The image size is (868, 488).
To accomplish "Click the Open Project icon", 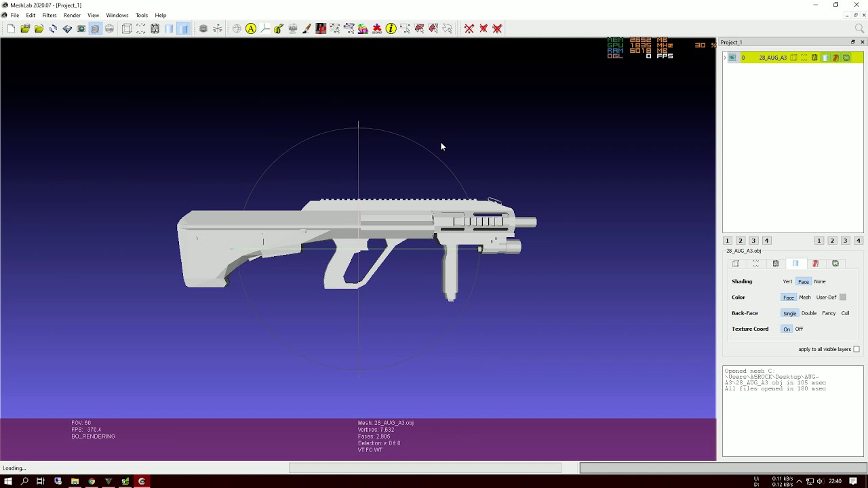I will [x=25, y=28].
